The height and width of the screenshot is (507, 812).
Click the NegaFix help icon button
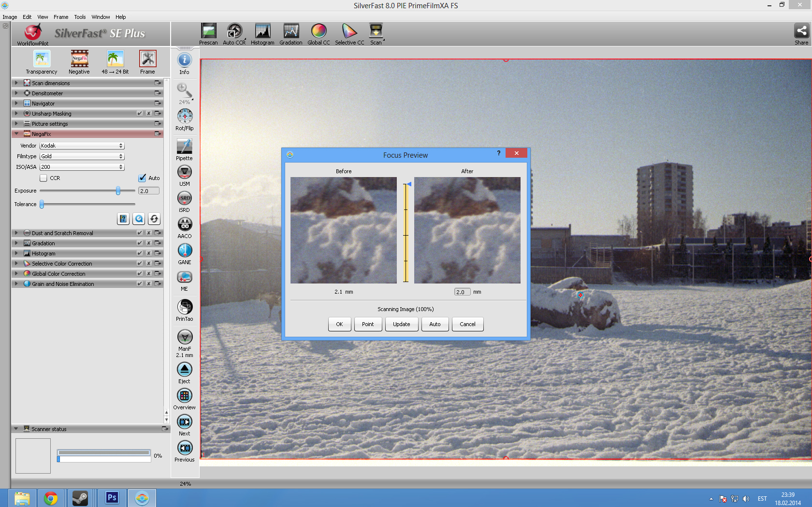tap(123, 219)
